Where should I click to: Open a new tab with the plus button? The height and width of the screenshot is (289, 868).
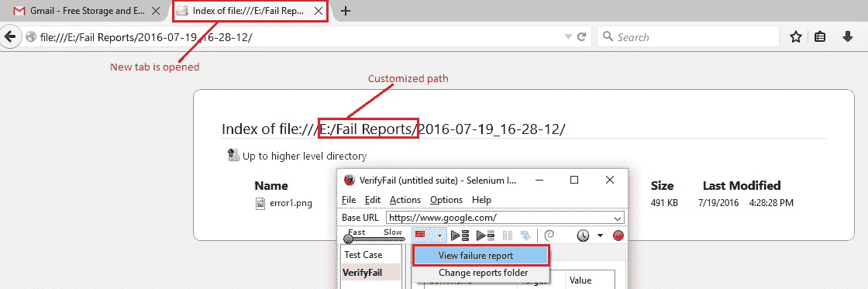[346, 11]
